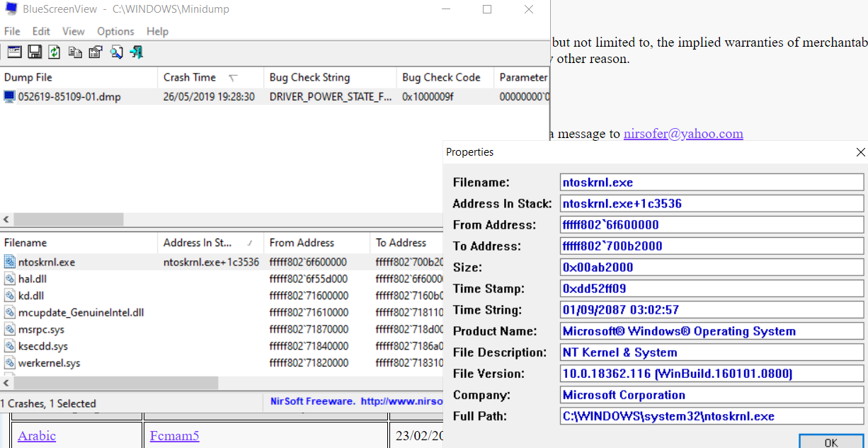The height and width of the screenshot is (448, 868).
Task: Select crash time 26/05/2019 19:28:30 cell
Action: click(x=209, y=97)
